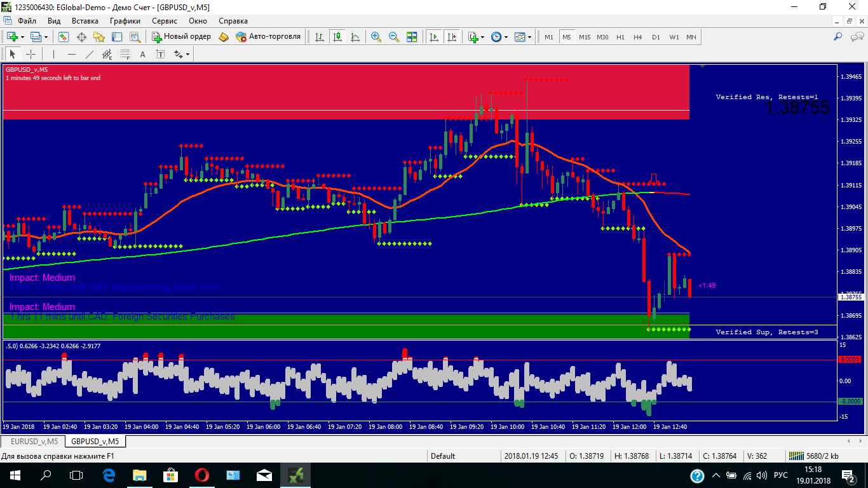Open the Market Watch panel icon

coord(64,37)
